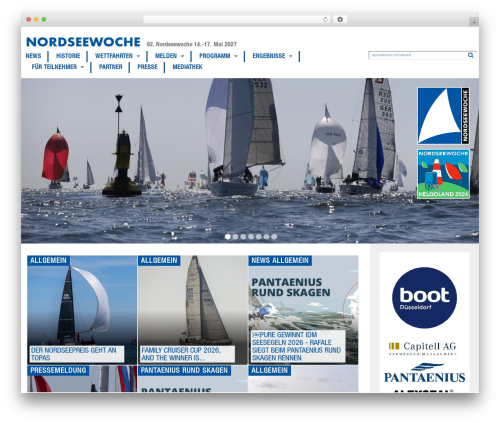500x423 pixels.
Task: Click the 'News Allgemein' category tag
Action: pos(280,260)
